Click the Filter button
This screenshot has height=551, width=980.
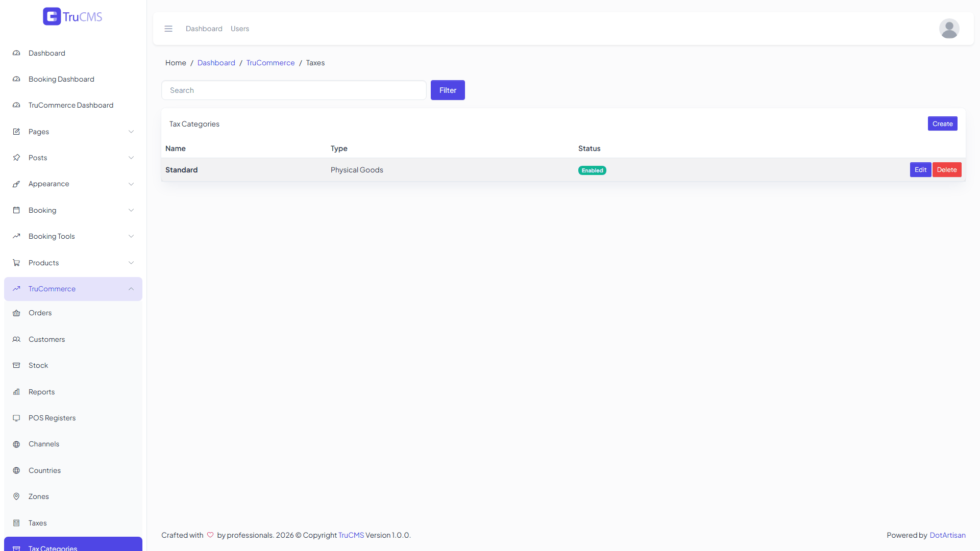click(448, 90)
